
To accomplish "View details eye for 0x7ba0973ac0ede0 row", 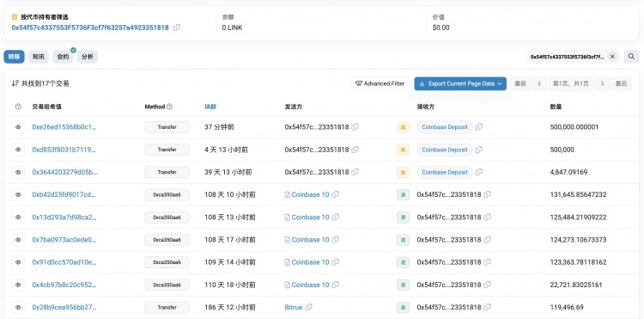I will pos(18,240).
